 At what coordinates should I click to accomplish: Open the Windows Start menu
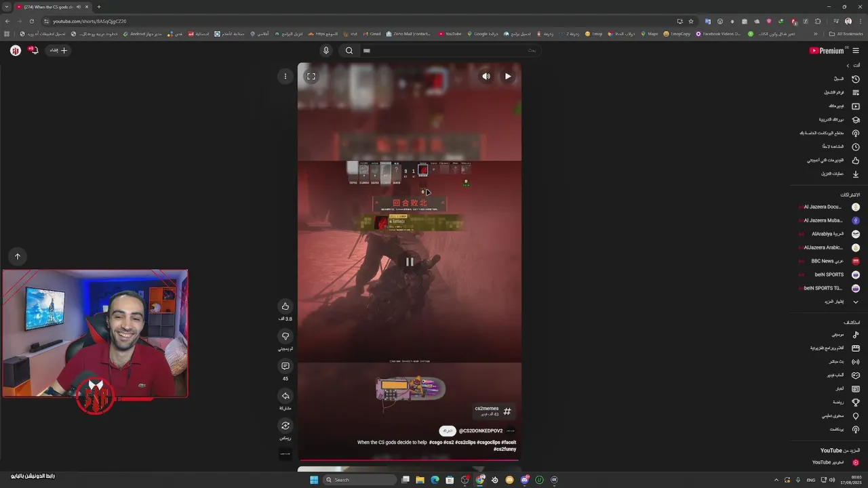click(314, 480)
